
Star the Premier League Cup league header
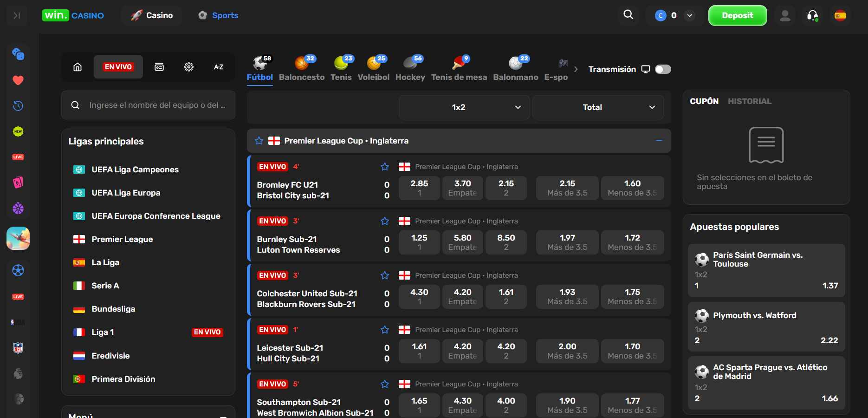pos(259,141)
